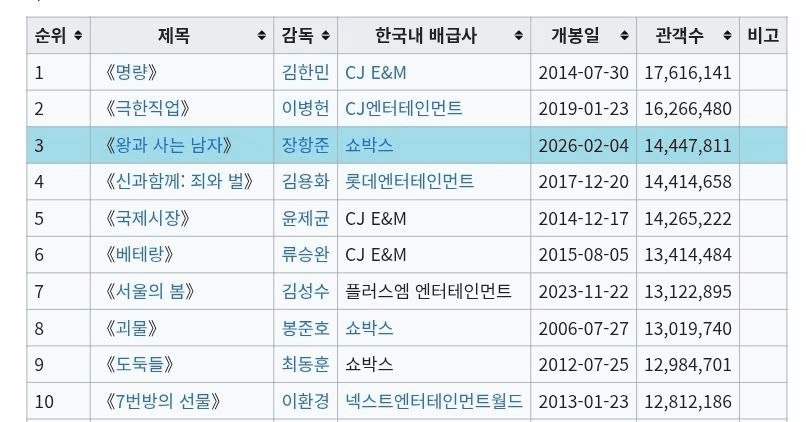Open director 봉준호 page
This screenshot has width=806, height=422.
coord(305,328)
